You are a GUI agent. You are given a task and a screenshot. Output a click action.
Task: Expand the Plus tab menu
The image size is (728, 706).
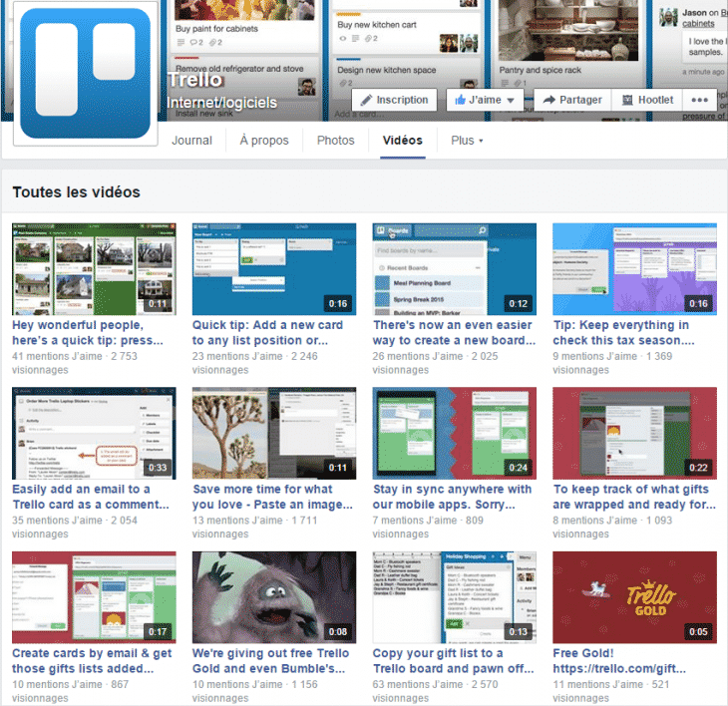[467, 141]
